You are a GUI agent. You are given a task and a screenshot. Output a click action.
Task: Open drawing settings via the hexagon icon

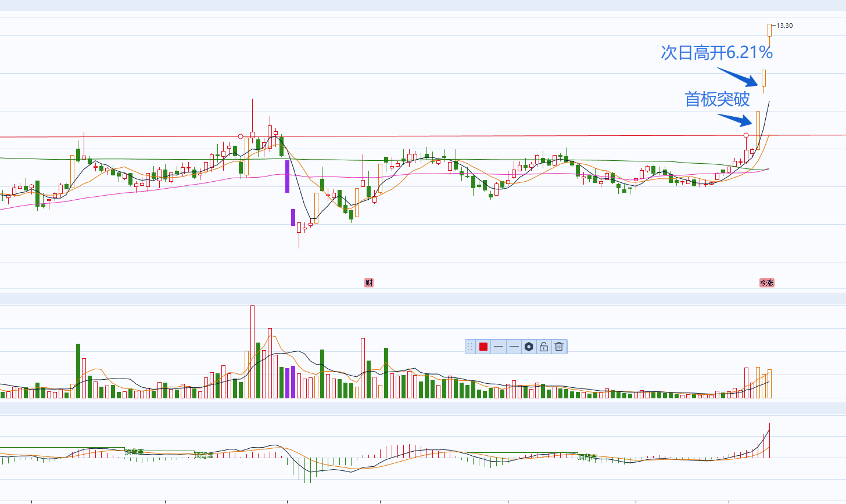[529, 347]
